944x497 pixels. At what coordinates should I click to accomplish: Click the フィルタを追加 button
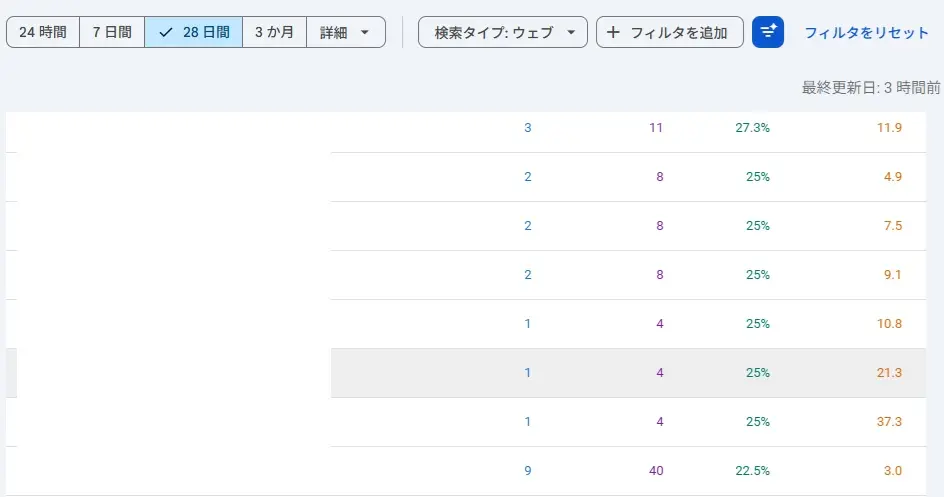pyautogui.click(x=669, y=32)
